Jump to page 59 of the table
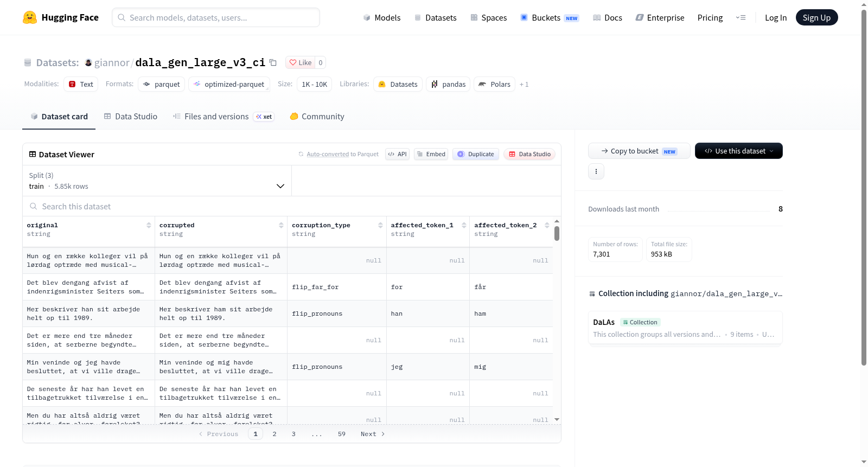Screen dimensions: 868x467 click(342, 434)
